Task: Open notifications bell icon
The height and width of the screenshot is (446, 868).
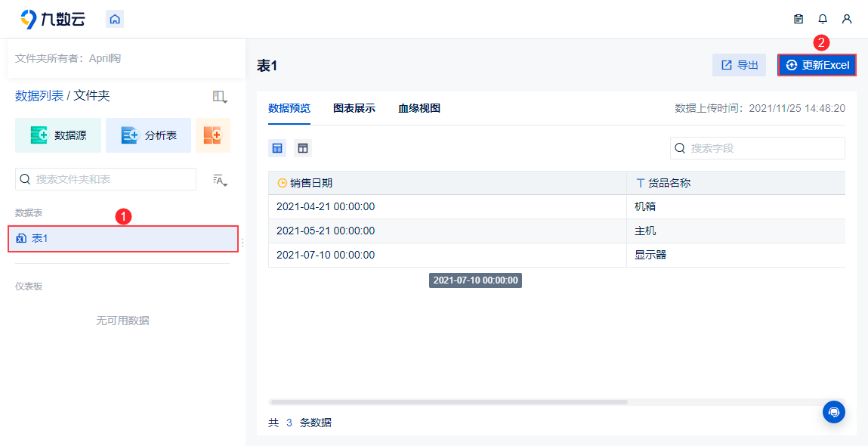Action: coord(823,19)
